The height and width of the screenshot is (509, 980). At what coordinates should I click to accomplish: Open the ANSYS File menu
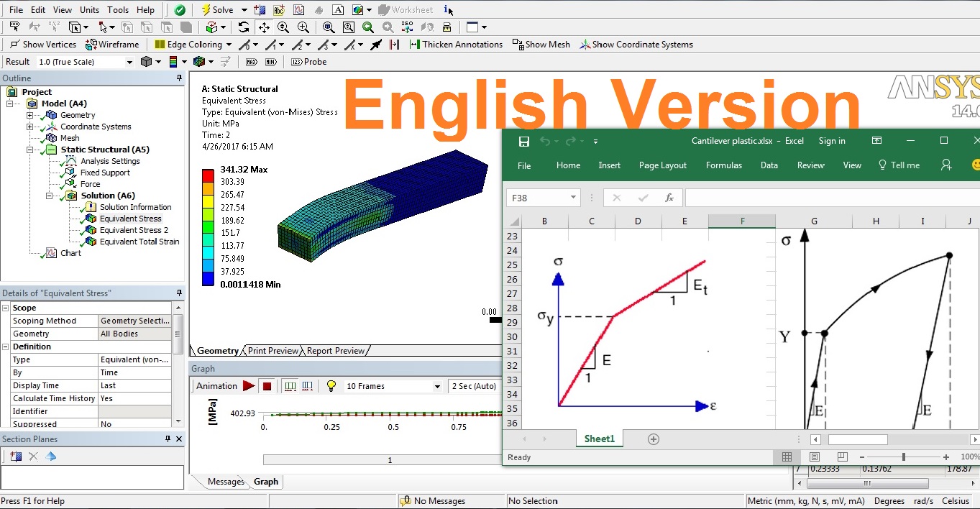pyautogui.click(x=16, y=10)
